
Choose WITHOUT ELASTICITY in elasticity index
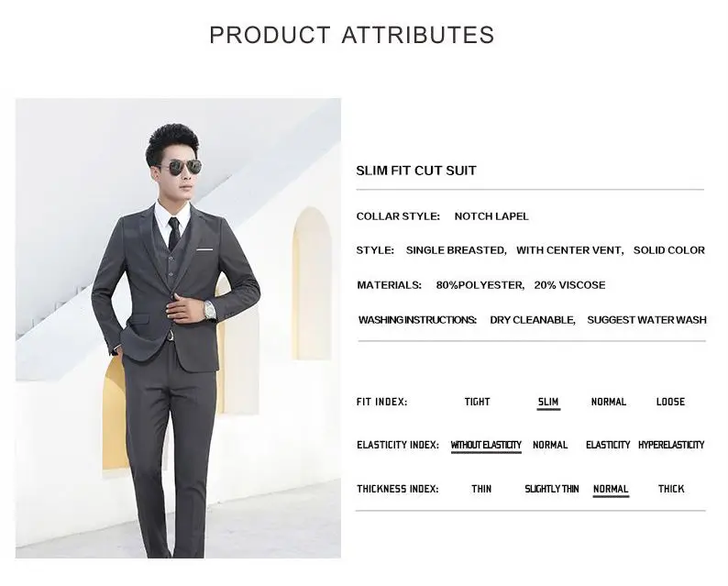point(486,445)
